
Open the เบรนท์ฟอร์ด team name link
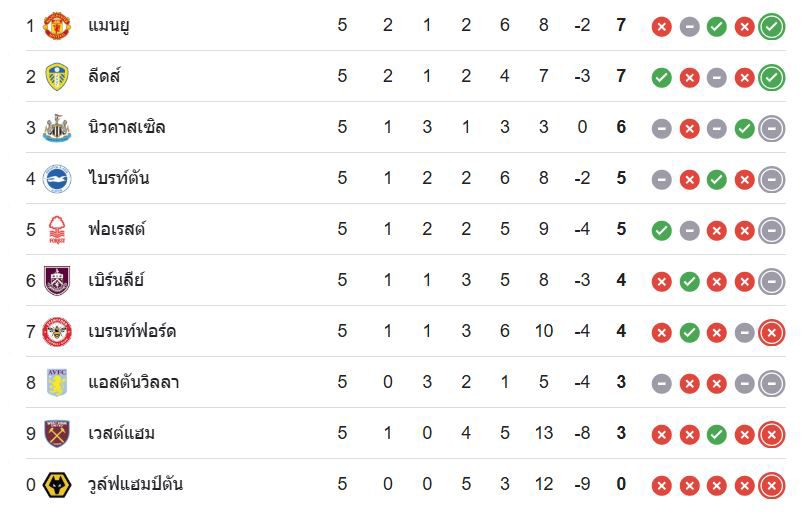132,330
